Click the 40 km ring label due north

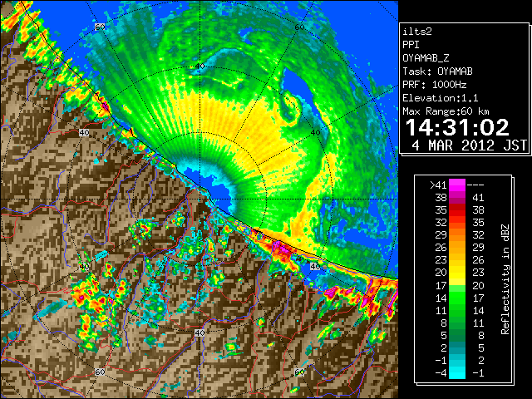tap(200, 66)
